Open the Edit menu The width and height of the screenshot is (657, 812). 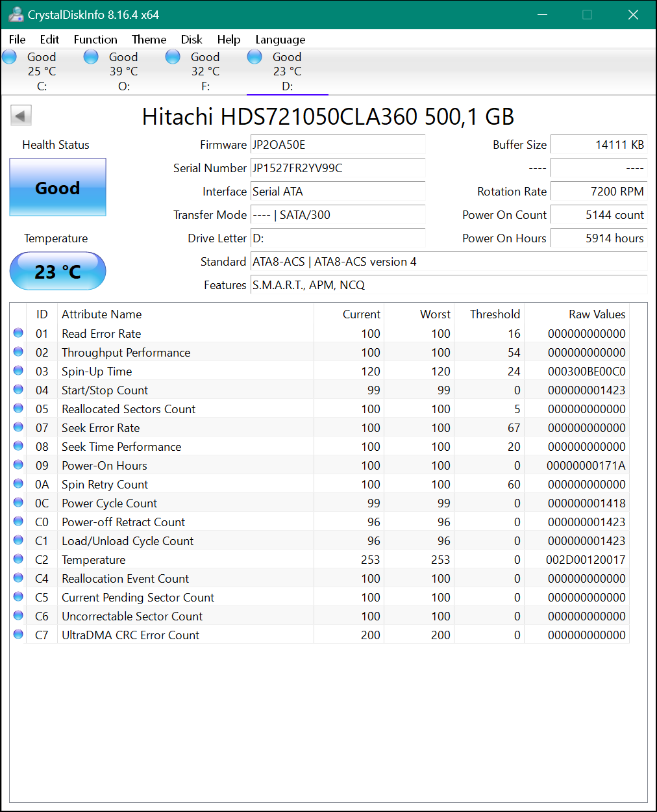pos(49,40)
